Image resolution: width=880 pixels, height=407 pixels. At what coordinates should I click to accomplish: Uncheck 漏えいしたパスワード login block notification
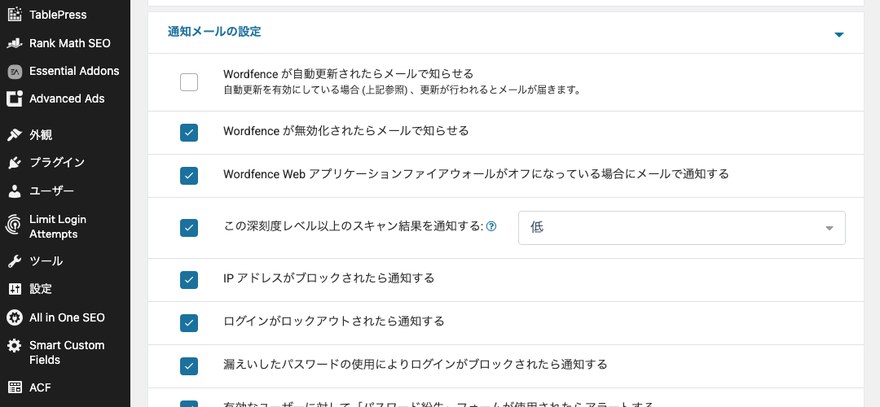pos(189,366)
